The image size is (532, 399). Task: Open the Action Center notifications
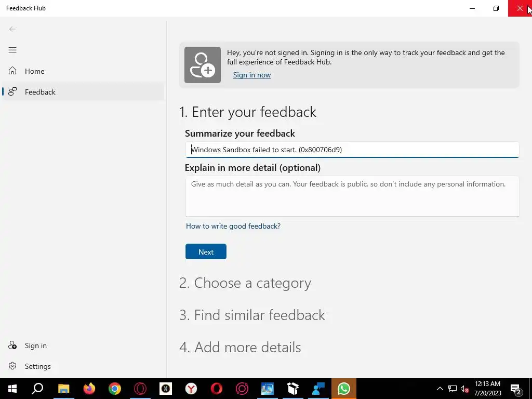coord(516,389)
